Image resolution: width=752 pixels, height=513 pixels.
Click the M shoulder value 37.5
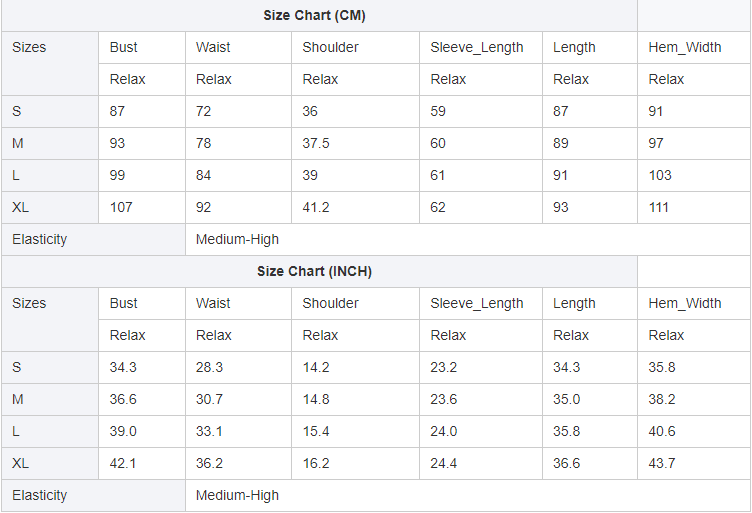(x=316, y=143)
